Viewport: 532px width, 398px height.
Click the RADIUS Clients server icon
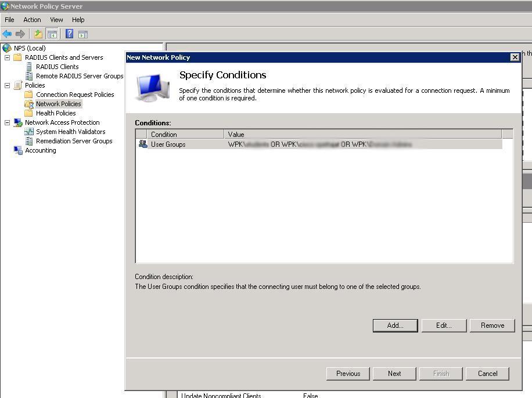tap(29, 67)
